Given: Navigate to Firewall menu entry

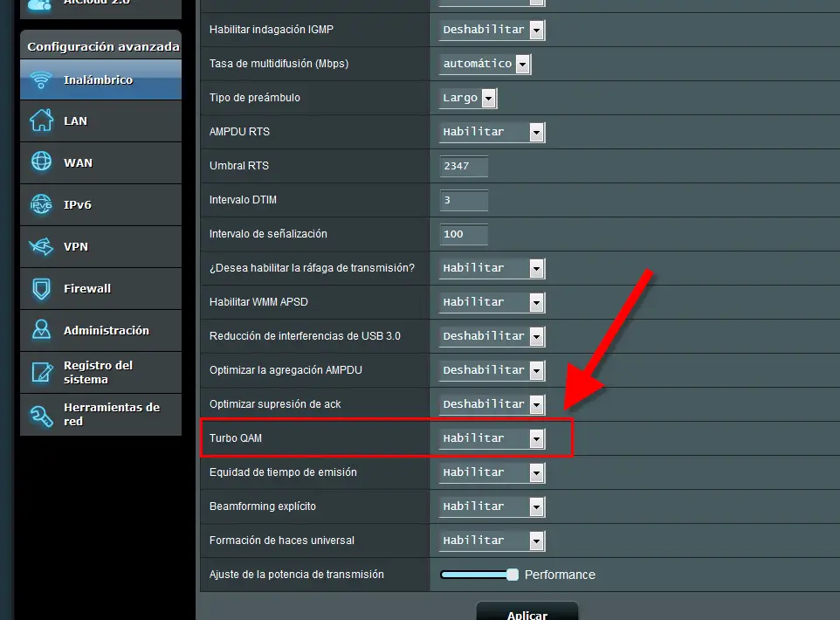Looking at the screenshot, I should point(100,288).
